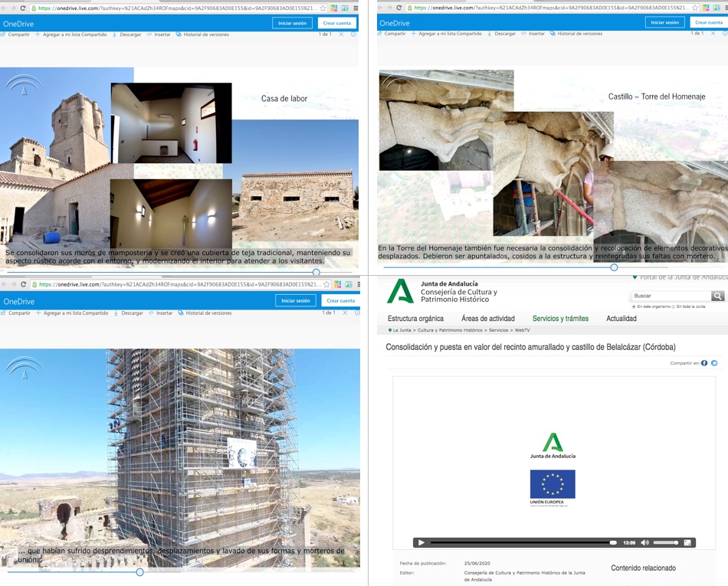Show file info in Casa de labor window

[354, 34]
